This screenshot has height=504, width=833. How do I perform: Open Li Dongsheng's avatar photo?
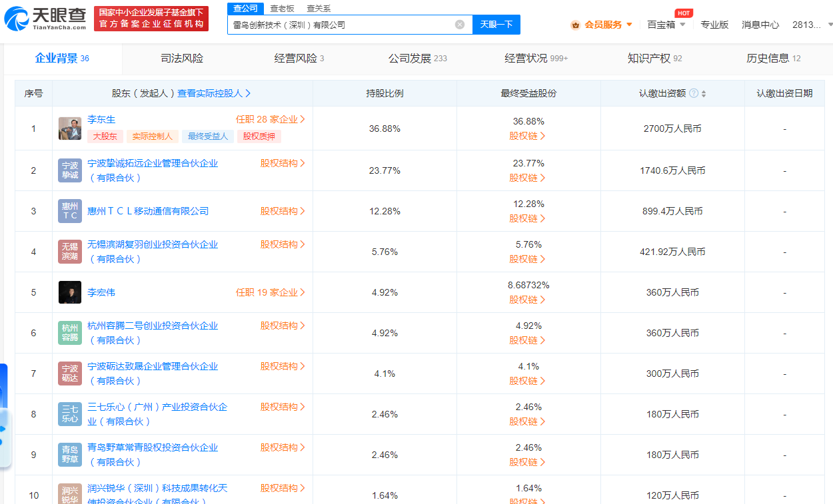[x=70, y=128]
